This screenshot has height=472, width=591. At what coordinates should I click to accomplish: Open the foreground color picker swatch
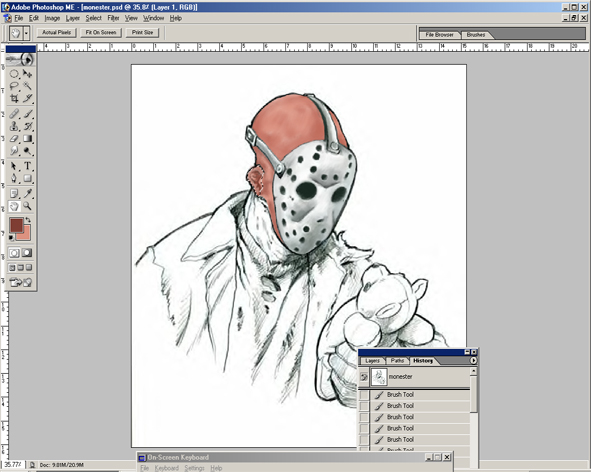pos(16,225)
